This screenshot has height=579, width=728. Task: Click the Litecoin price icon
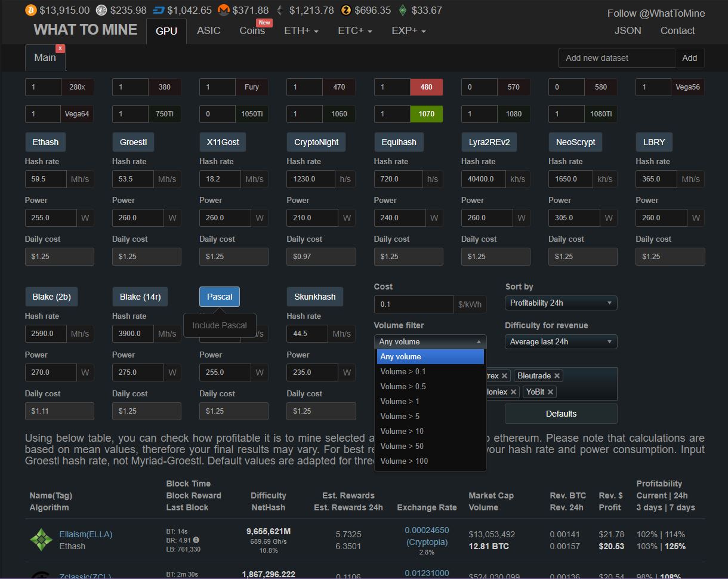pos(101,10)
